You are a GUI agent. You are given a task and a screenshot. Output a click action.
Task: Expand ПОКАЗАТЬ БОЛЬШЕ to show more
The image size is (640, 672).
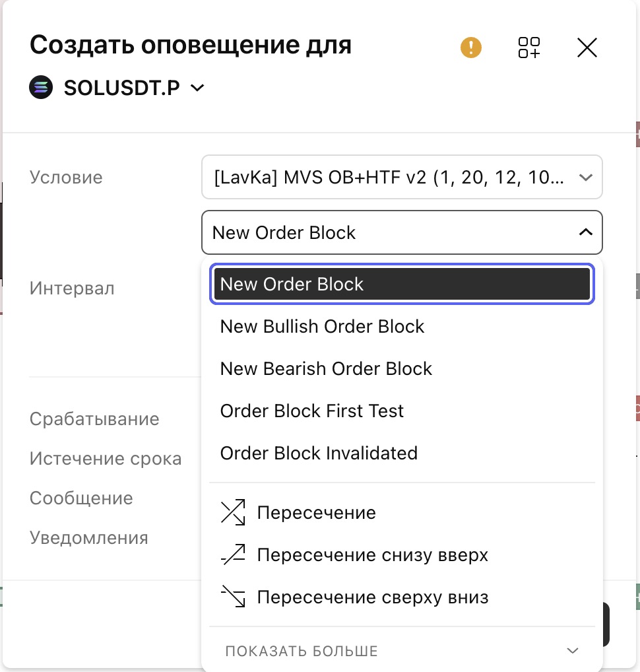[402, 651]
